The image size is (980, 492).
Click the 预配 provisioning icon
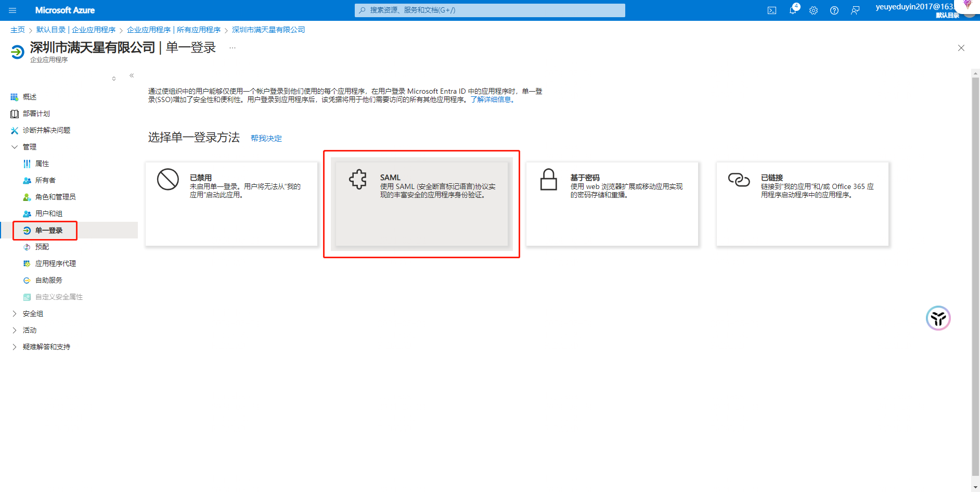27,247
